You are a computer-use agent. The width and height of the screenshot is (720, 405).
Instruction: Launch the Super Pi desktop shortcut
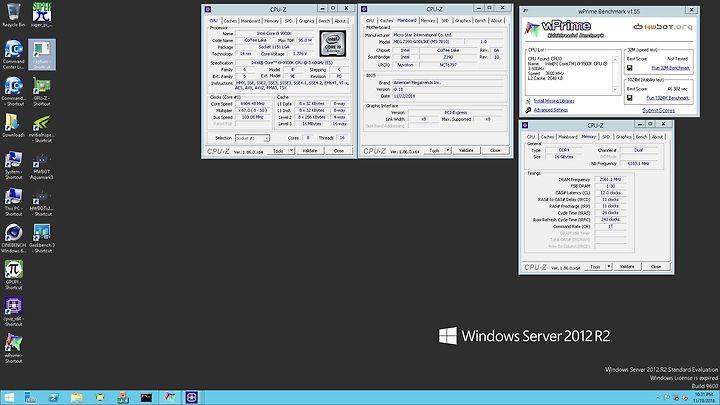coord(42,14)
